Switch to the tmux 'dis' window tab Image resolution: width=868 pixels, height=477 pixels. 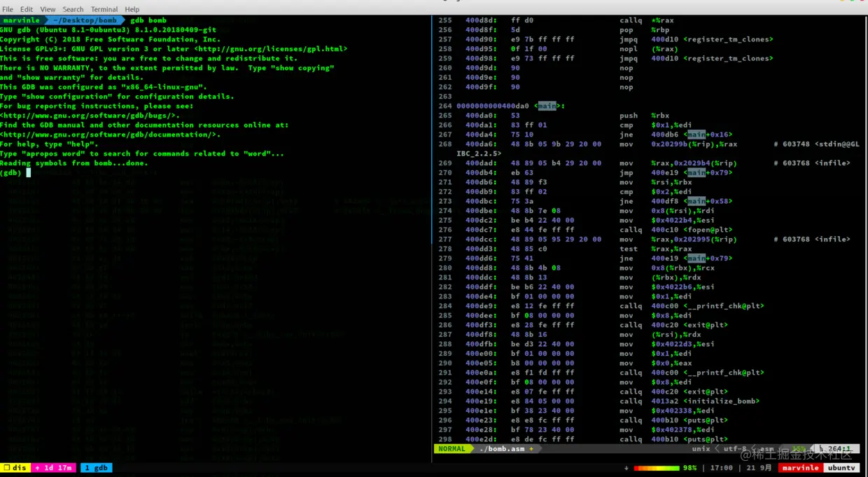point(15,468)
